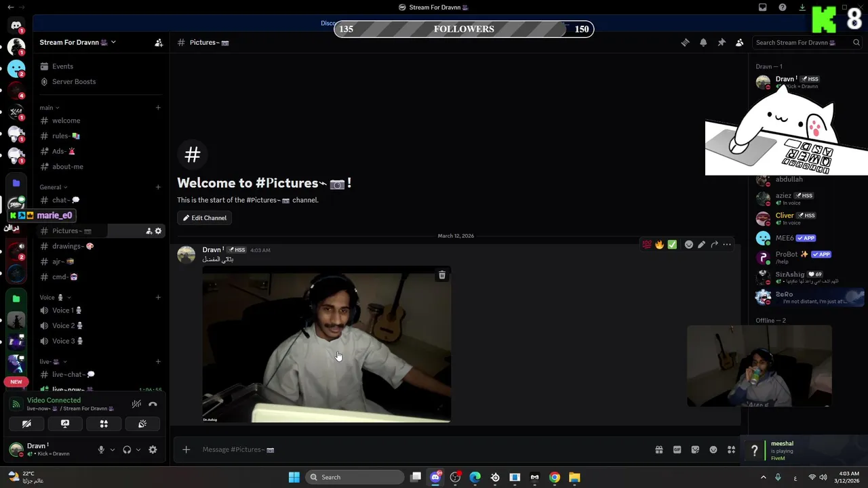Show pinned messages
Image resolution: width=868 pixels, height=488 pixels.
(722, 42)
